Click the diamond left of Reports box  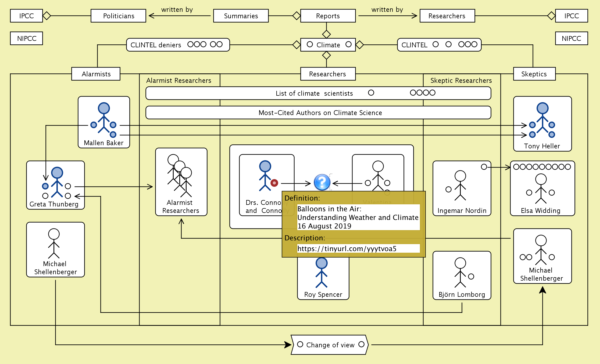point(297,16)
